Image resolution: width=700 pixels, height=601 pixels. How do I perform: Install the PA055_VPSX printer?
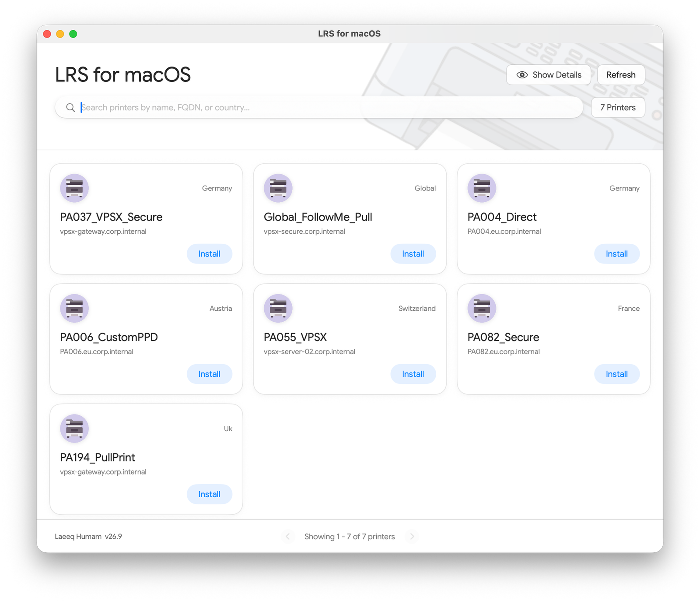pyautogui.click(x=413, y=374)
